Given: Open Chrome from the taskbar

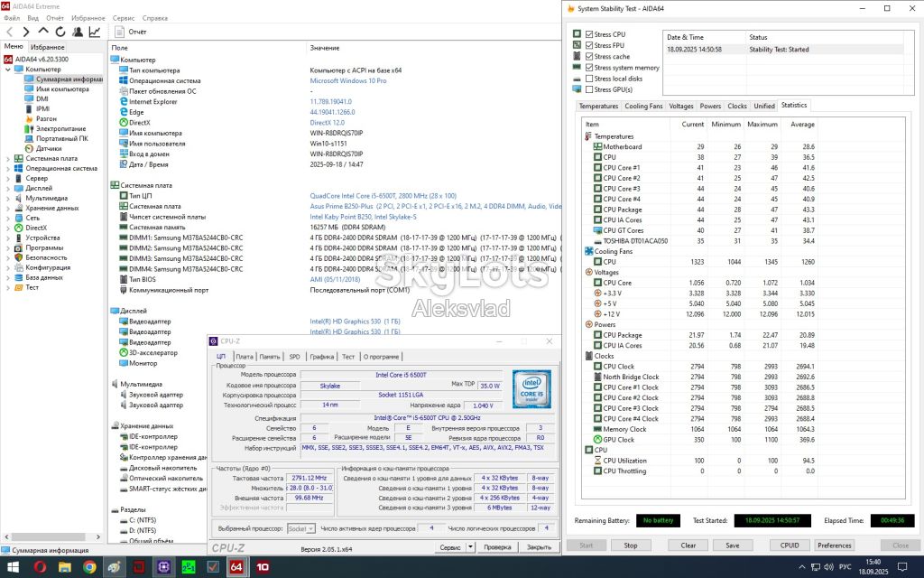Looking at the screenshot, I should 89,567.
